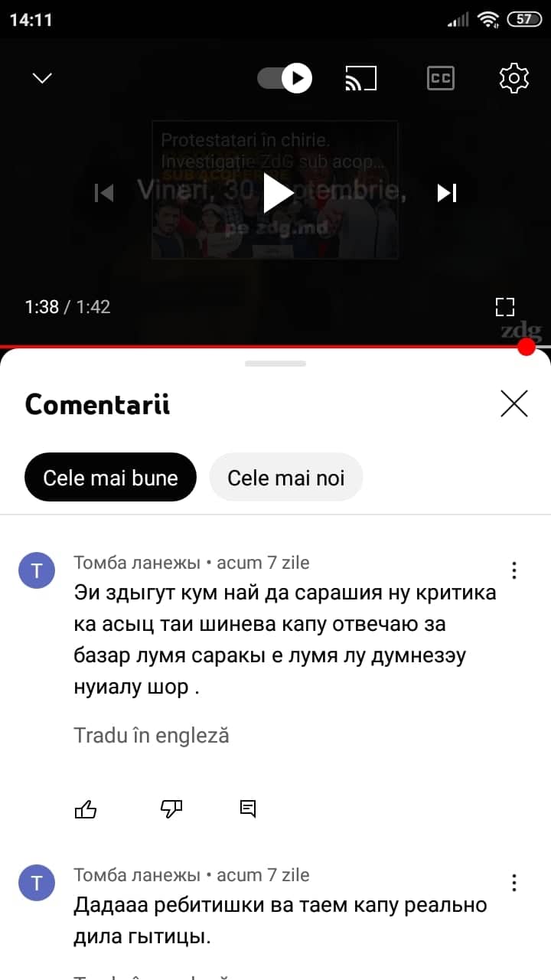This screenshot has height=980, width=551.
Task: Enter fullscreen mode
Action: pos(505,307)
